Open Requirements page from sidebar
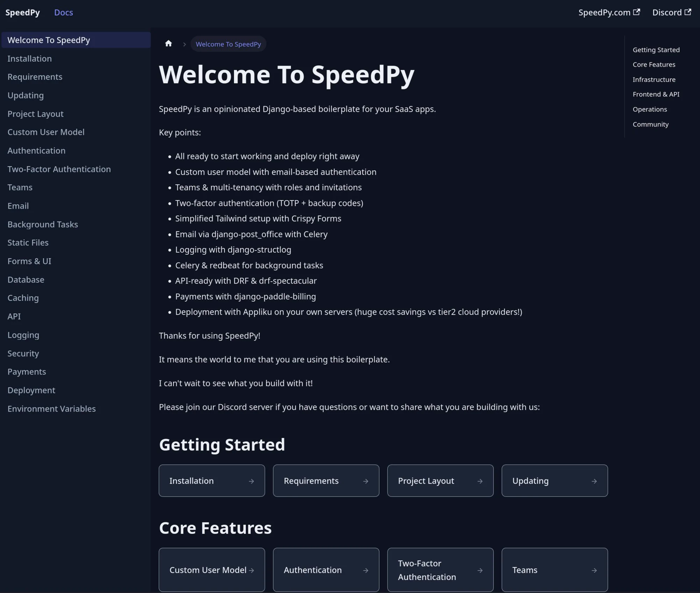The width and height of the screenshot is (700, 593). (x=76, y=77)
